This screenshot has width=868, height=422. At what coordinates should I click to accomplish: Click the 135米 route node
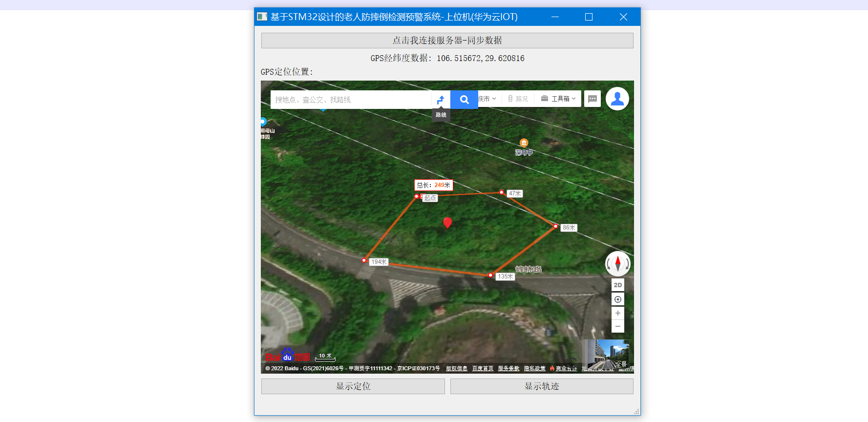[490, 275]
